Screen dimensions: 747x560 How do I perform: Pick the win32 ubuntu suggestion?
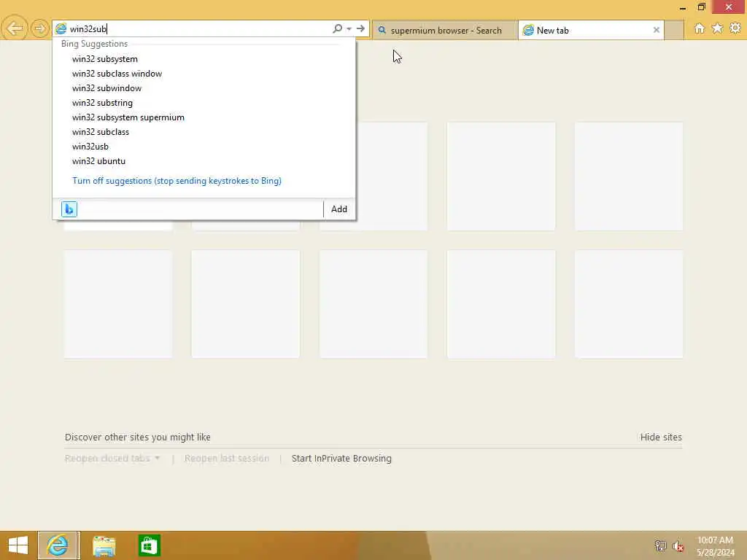click(x=98, y=161)
